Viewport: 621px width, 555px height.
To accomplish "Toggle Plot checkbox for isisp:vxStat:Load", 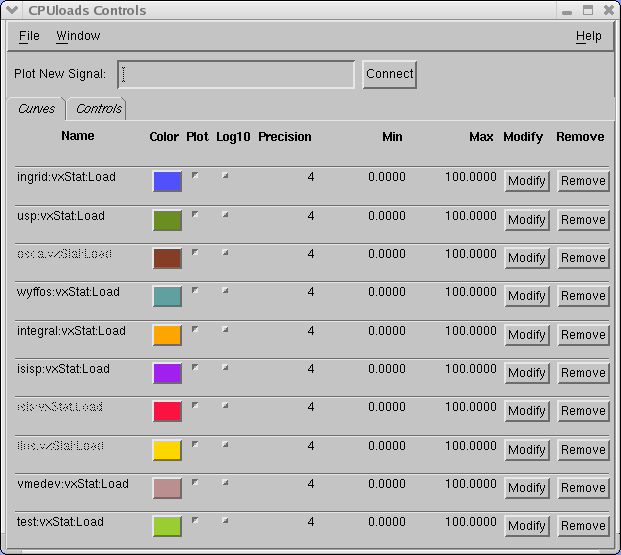I will (195, 367).
